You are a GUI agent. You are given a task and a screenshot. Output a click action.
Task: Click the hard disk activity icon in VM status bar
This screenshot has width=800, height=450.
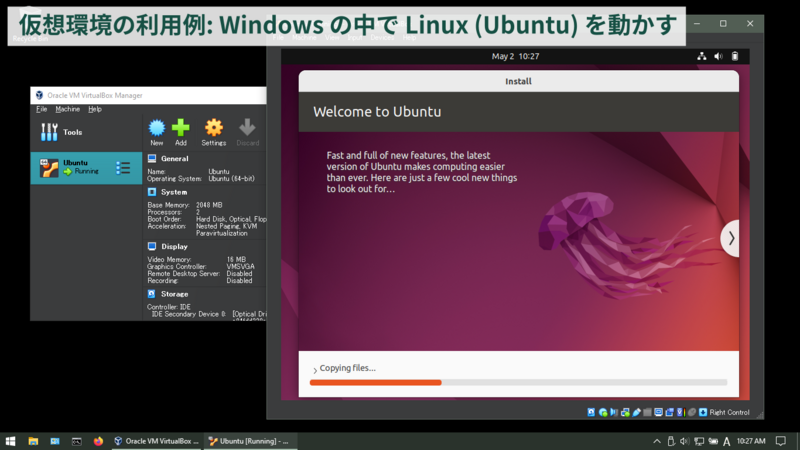tap(591, 412)
